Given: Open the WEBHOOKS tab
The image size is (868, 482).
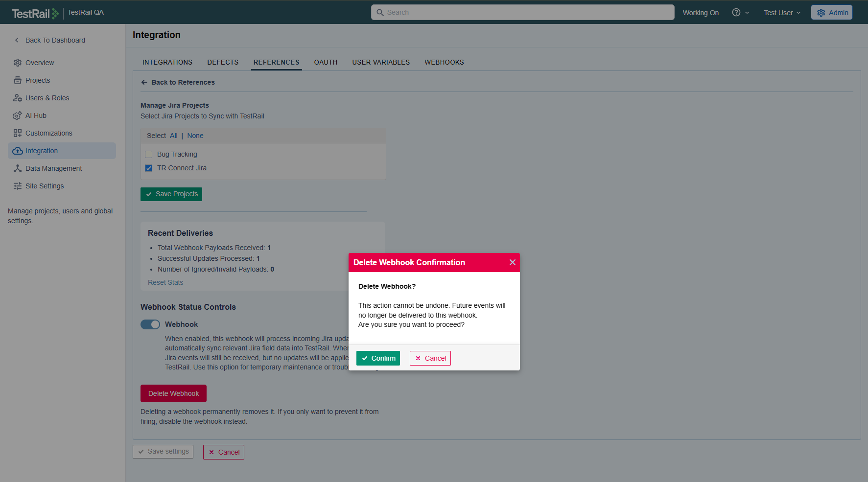Looking at the screenshot, I should click(x=444, y=62).
